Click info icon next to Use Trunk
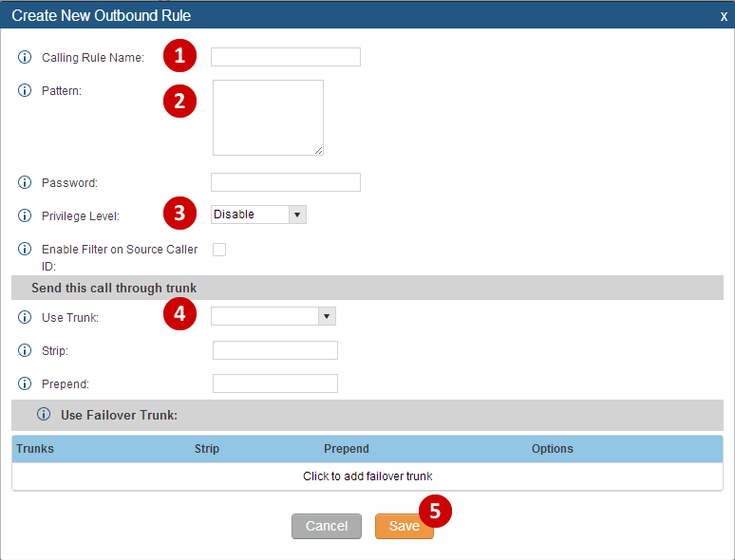This screenshot has width=735, height=560. (x=25, y=317)
